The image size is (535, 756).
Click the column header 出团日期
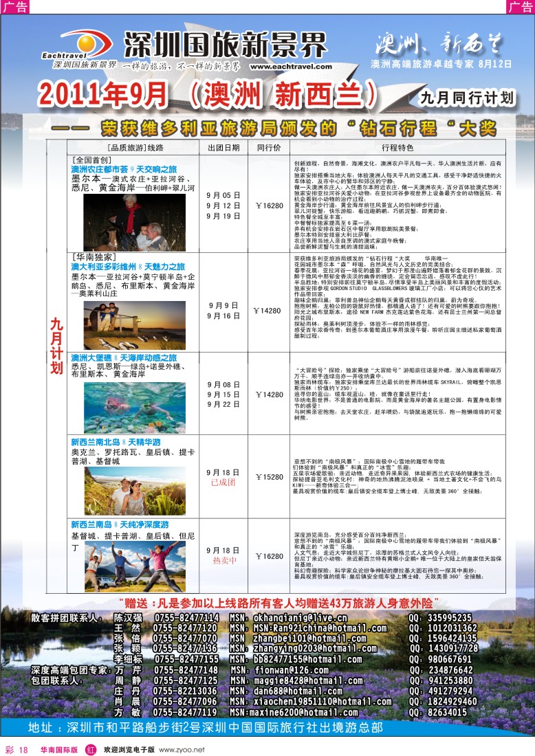pos(224,148)
